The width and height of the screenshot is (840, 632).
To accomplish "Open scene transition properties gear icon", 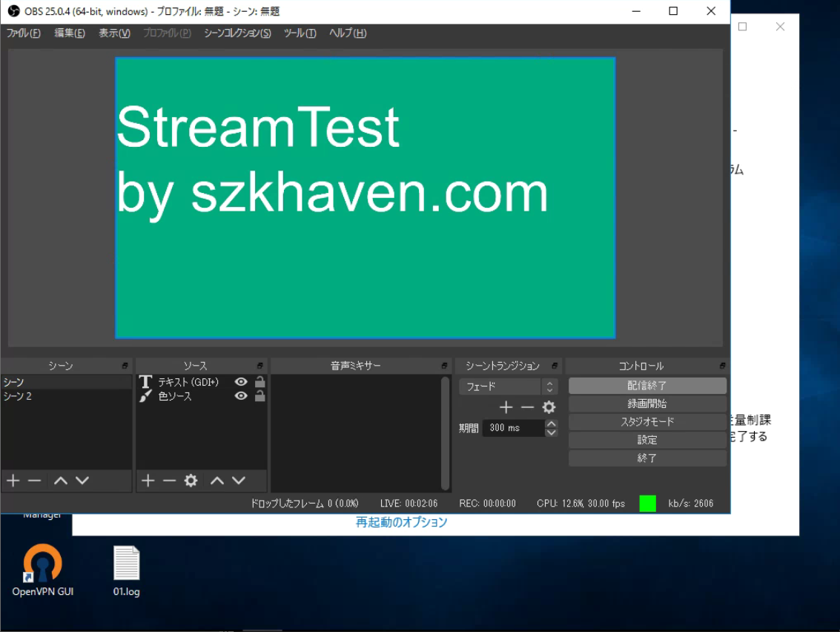I will pos(549,407).
